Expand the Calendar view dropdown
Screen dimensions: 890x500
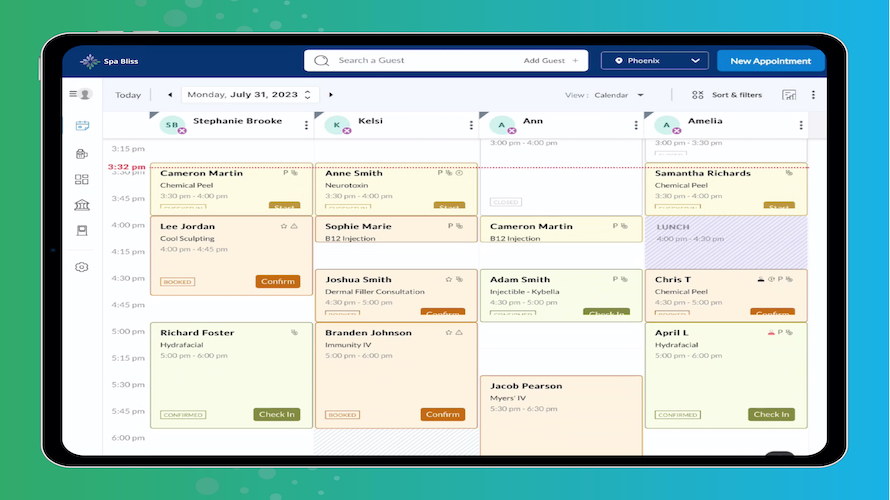619,95
